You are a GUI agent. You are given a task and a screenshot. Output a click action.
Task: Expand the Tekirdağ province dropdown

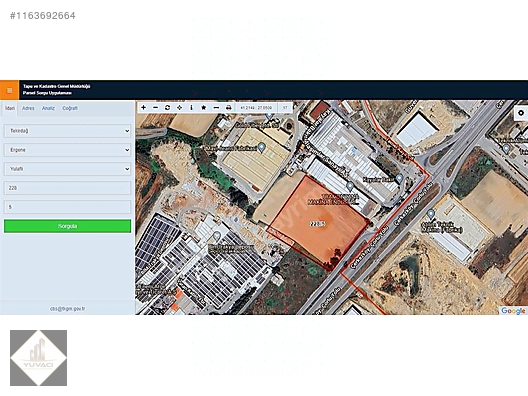click(x=67, y=131)
